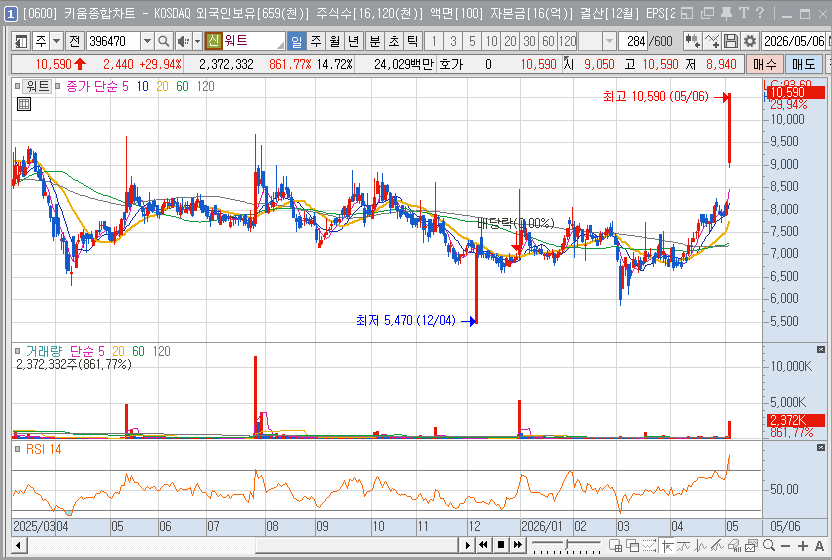Click the horizontal chart scrollbar thumb
Screen dimensions: 832x560
click(357, 545)
